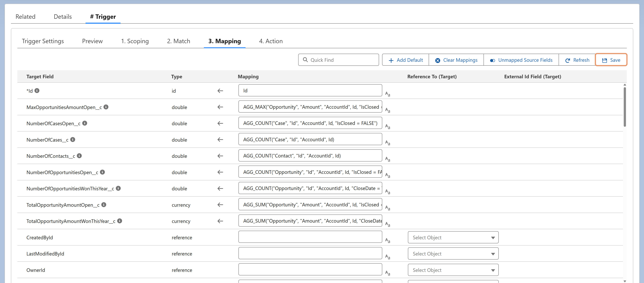Image resolution: width=644 pixels, height=283 pixels.
Task: Click mapping field for NumberOfCasesOpen__c
Action: 310,123
